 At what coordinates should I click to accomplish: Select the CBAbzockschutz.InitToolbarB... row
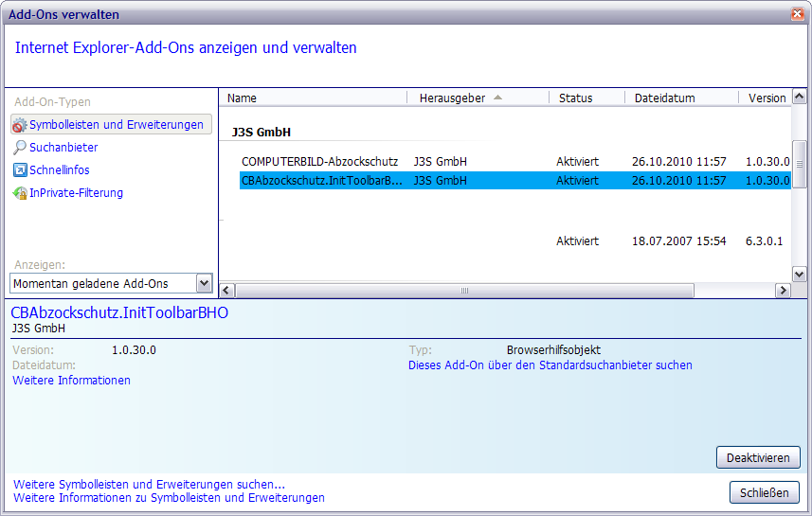point(515,181)
